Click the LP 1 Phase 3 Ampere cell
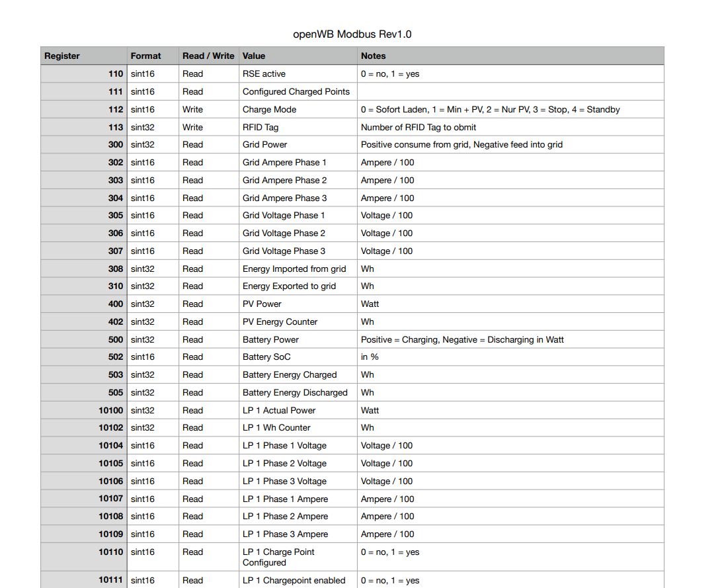Screen dimensions: 722x588 [298, 534]
